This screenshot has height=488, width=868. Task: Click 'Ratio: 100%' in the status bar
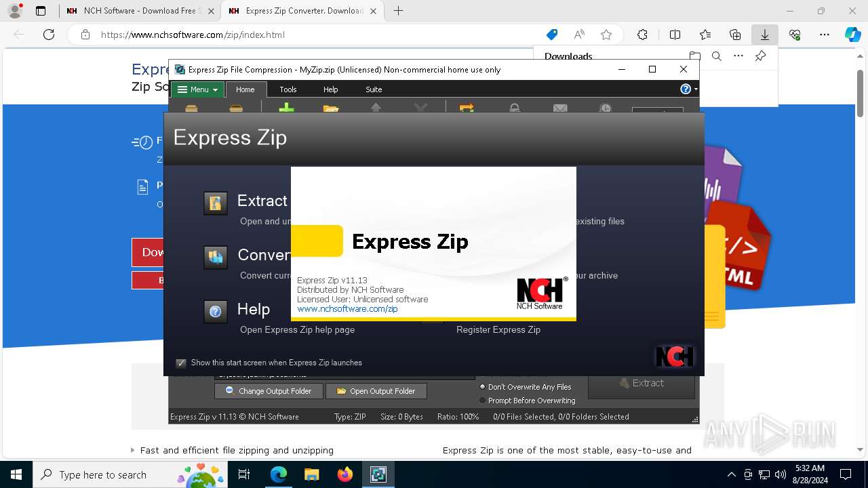coord(458,417)
